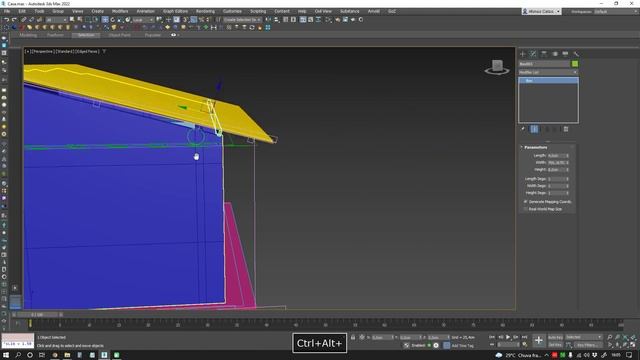The width and height of the screenshot is (640, 360).
Task: Toggle Show End Result in modifier stack
Action: click(x=534, y=129)
